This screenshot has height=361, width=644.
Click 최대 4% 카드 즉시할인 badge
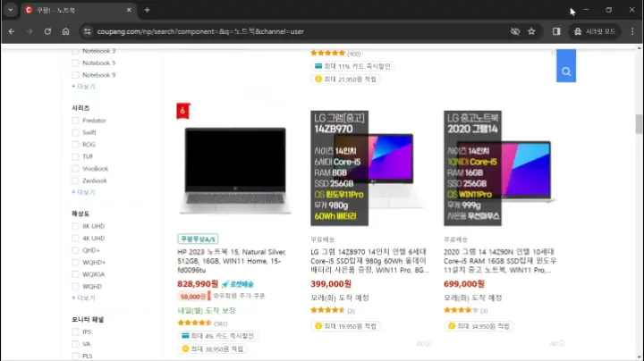(217, 336)
